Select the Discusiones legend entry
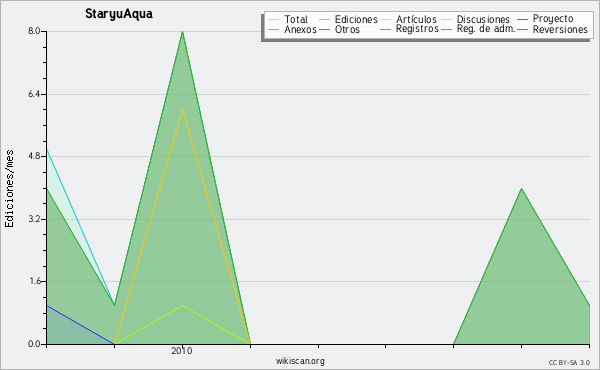This screenshot has height=370, width=600. click(x=483, y=19)
